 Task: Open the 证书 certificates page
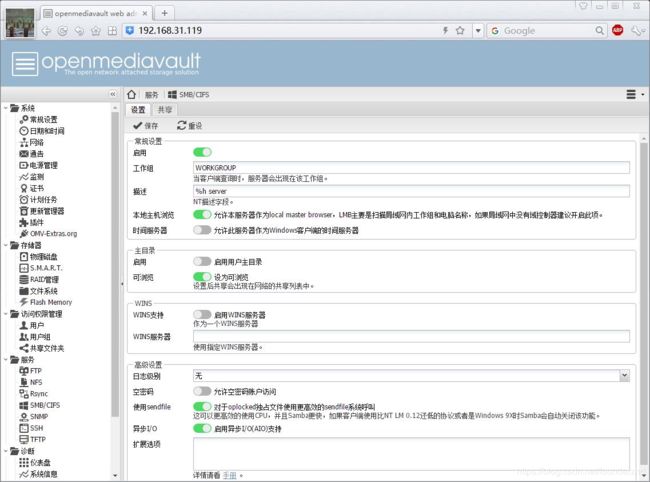click(x=32, y=188)
